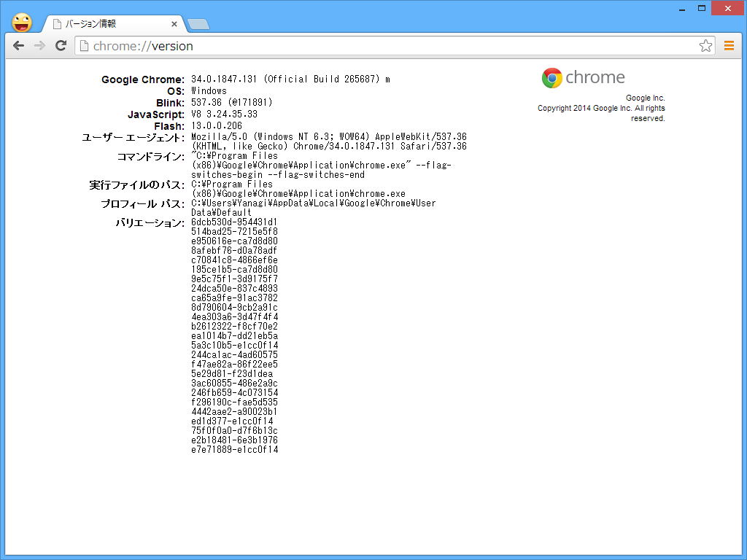This screenshot has height=560, width=747.
Task: Minimize the browser window
Action: 681,8
